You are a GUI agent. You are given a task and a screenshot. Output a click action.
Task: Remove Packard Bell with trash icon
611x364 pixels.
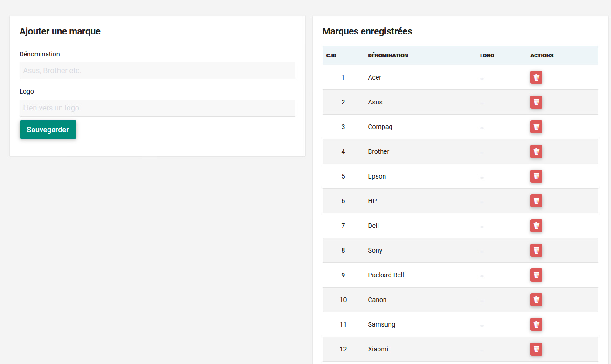536,275
